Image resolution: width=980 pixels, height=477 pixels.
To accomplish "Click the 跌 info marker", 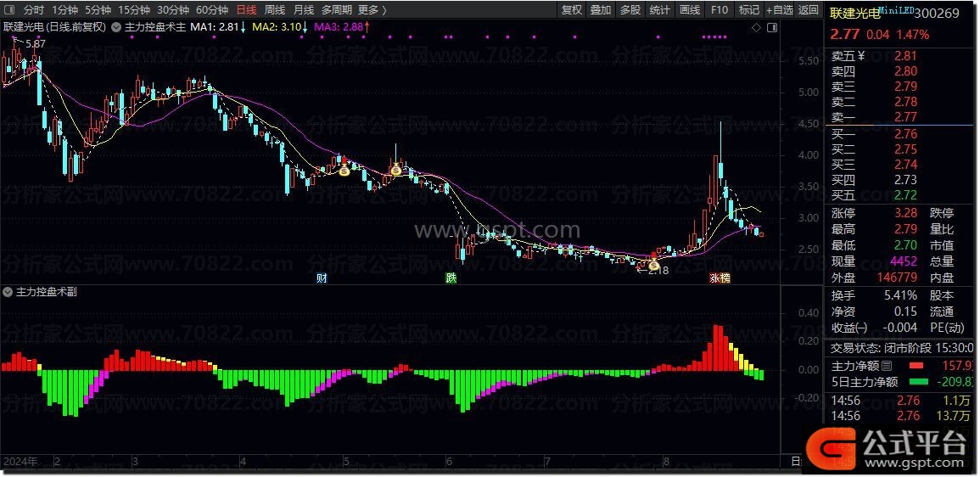I will click(451, 278).
